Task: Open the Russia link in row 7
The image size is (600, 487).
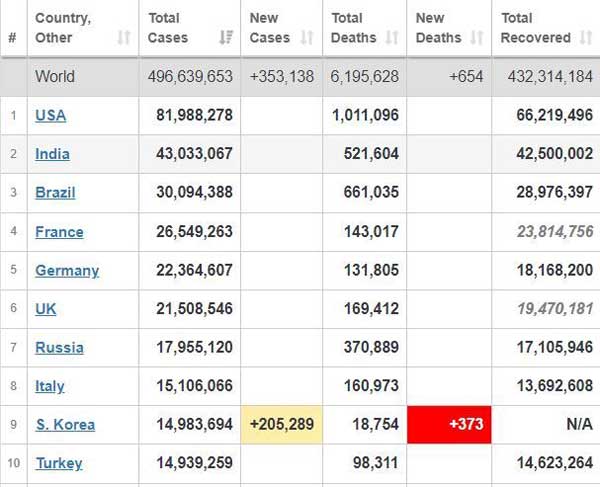Action: pos(59,348)
